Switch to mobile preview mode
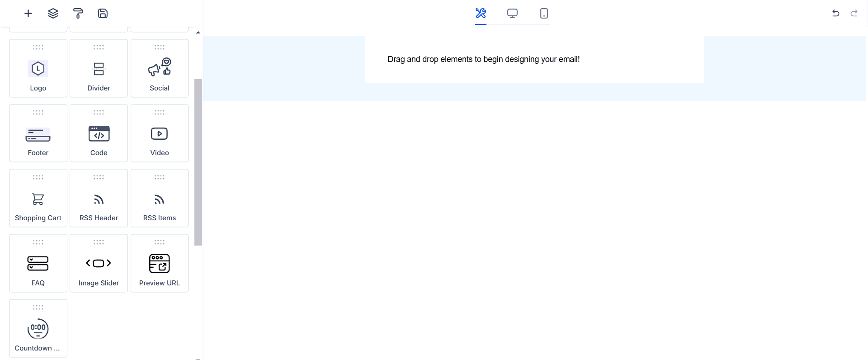The width and height of the screenshot is (868, 360). tap(544, 14)
